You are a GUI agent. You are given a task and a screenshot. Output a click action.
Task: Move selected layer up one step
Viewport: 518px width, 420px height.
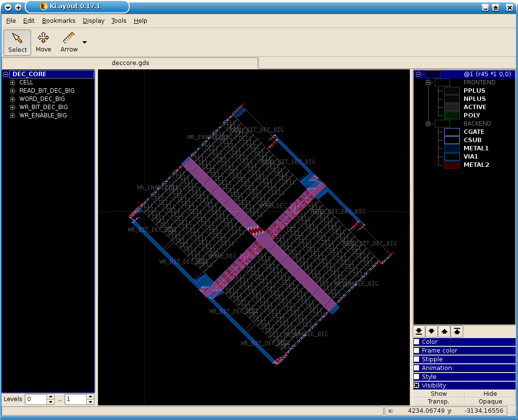(x=445, y=332)
